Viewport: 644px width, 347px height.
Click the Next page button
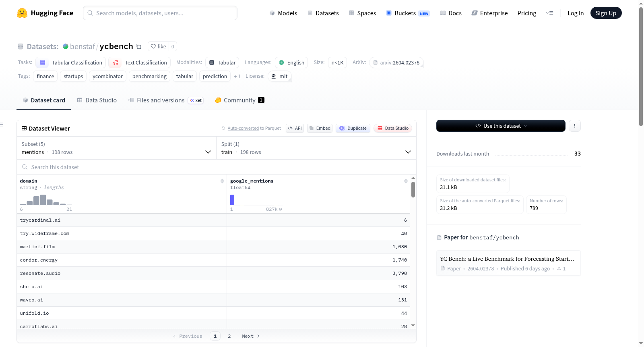click(x=251, y=336)
